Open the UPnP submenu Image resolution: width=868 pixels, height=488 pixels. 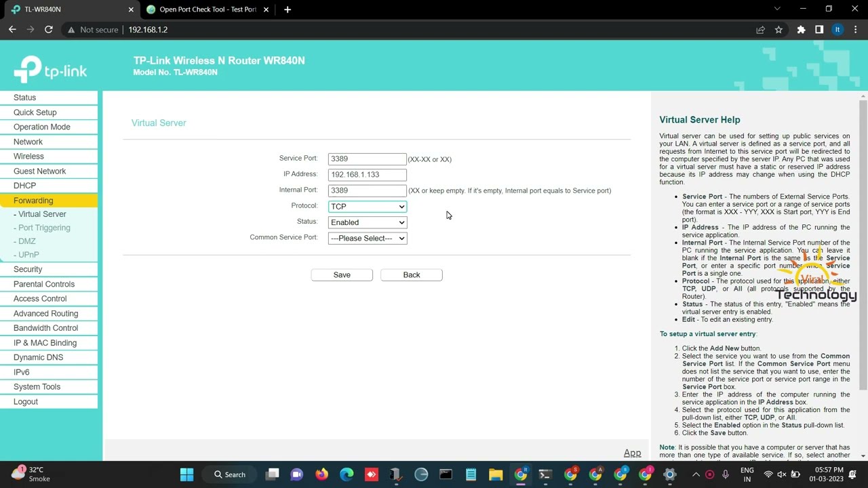28,255
